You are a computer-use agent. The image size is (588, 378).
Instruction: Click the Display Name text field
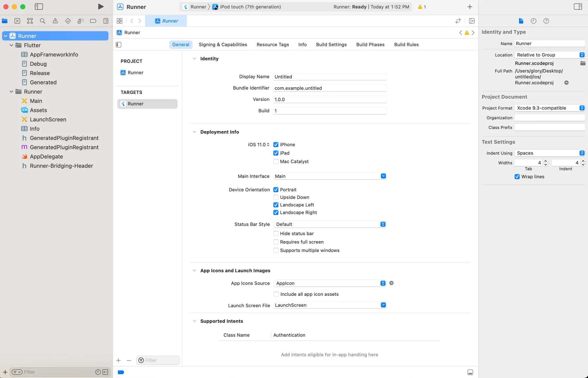click(330, 77)
